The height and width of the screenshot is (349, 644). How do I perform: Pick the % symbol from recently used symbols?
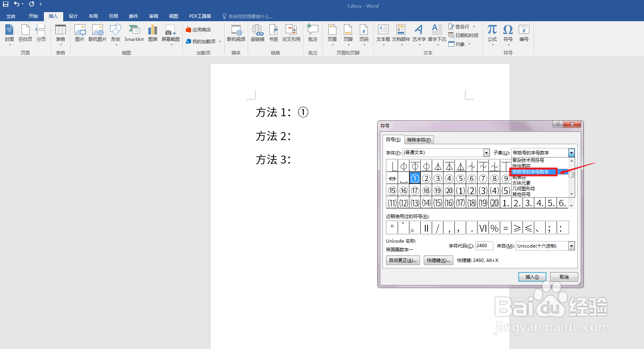(495, 228)
